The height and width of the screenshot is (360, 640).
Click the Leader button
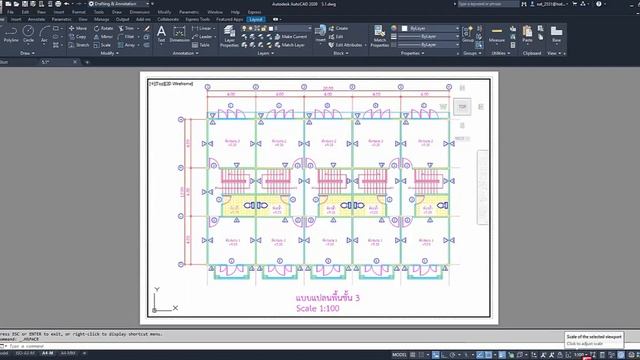click(x=202, y=37)
